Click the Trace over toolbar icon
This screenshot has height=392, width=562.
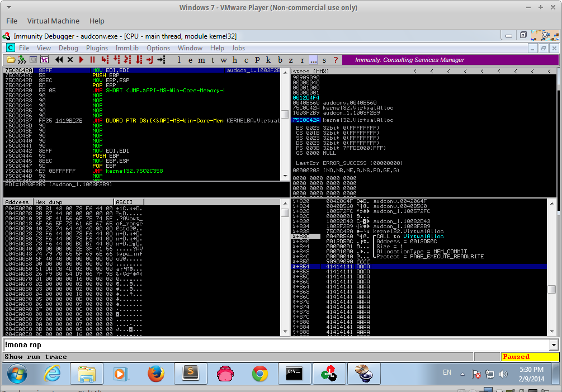coord(139,60)
